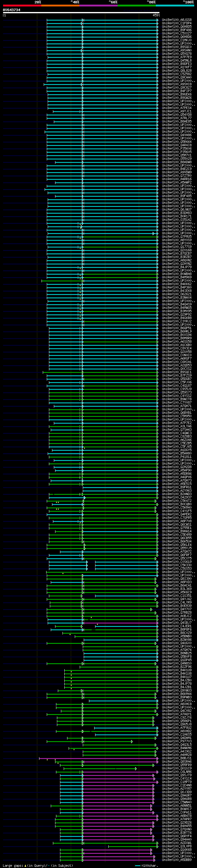Select the query label AV643734
Viewport: 197px width, 868px height.
[x=11, y=10]
